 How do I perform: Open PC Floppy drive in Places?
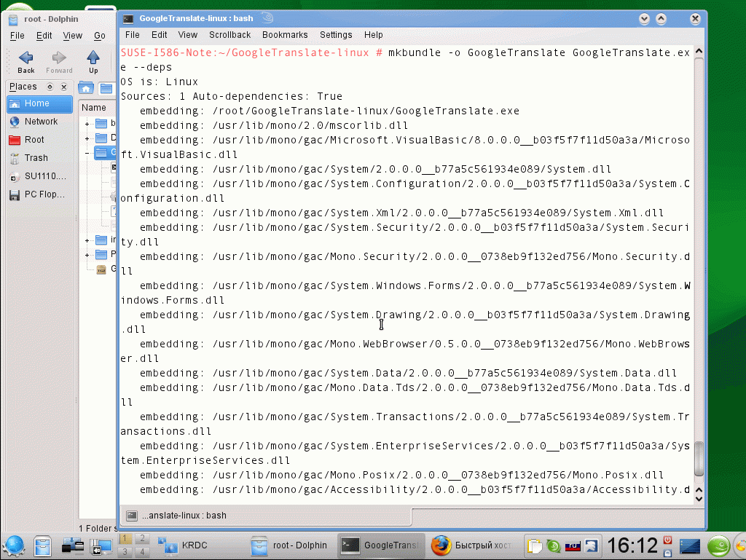click(x=39, y=194)
